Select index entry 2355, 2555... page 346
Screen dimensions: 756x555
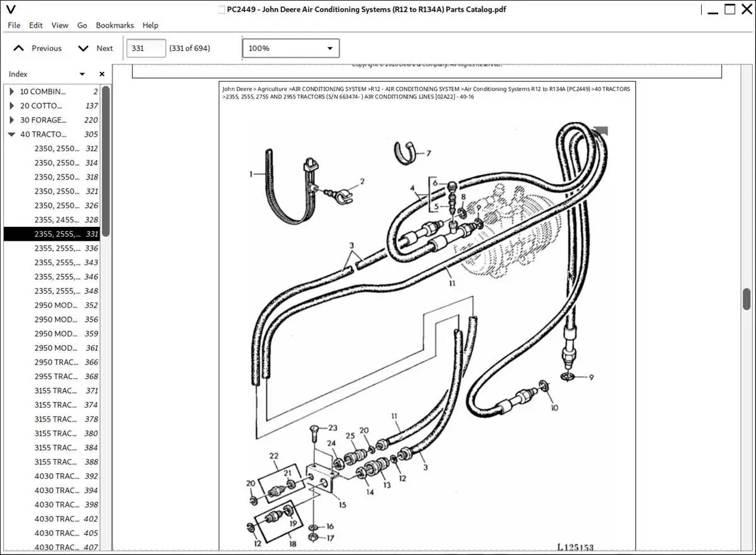52,277
